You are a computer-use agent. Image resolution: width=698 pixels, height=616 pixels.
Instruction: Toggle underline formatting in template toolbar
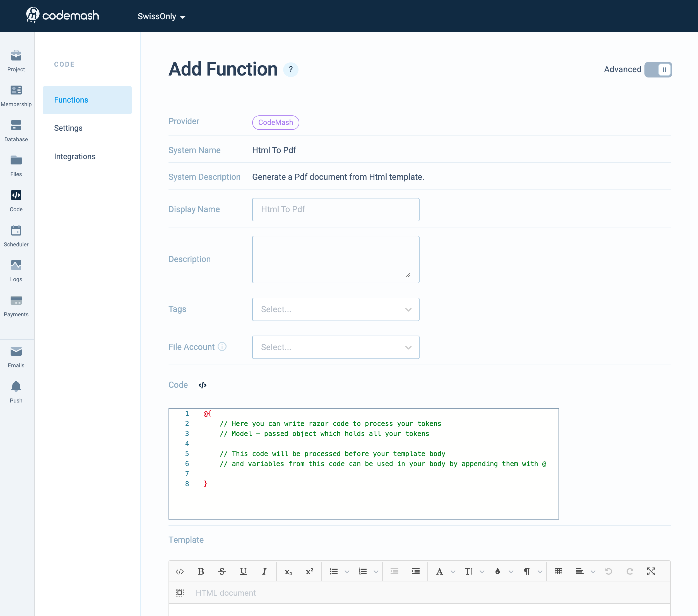243,572
